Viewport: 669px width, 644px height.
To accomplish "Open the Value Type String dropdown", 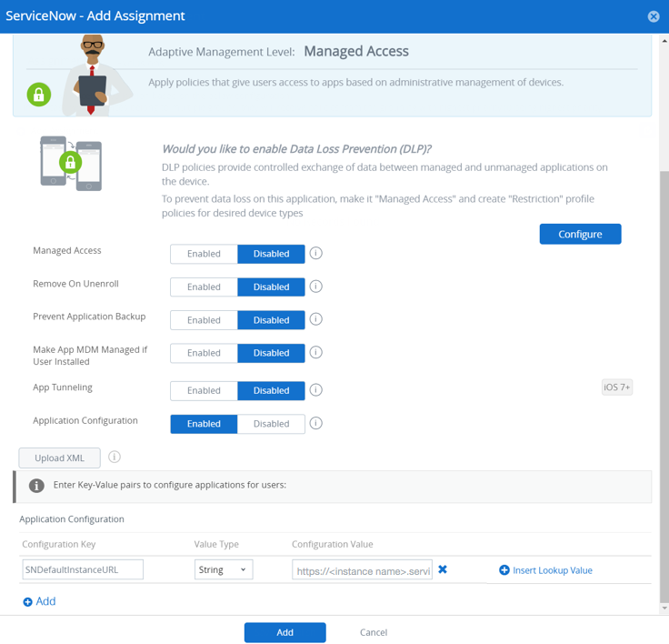I will (224, 569).
